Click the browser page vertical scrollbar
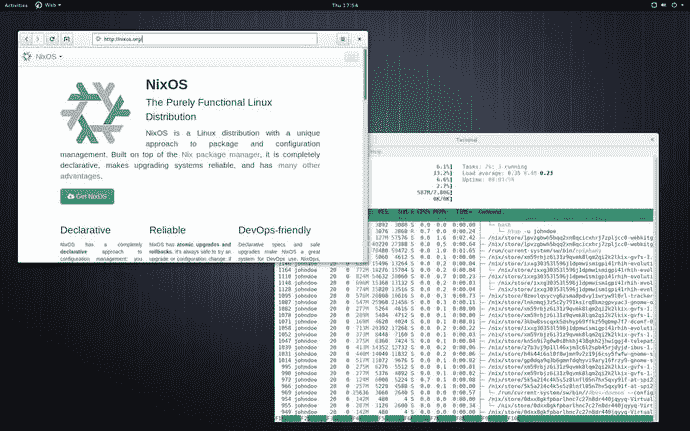The height and width of the screenshot is (431, 690). pyautogui.click(x=364, y=75)
